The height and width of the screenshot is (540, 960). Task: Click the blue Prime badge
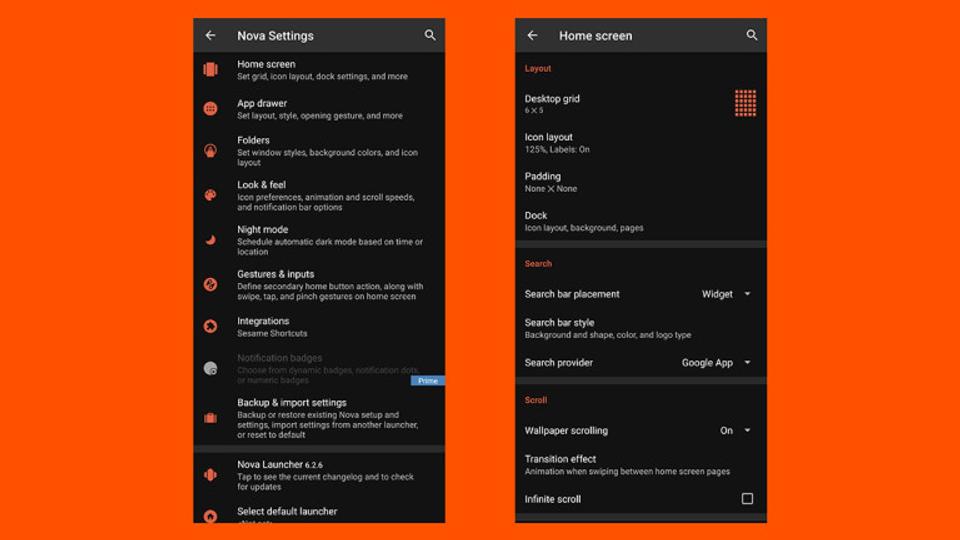coord(427,381)
